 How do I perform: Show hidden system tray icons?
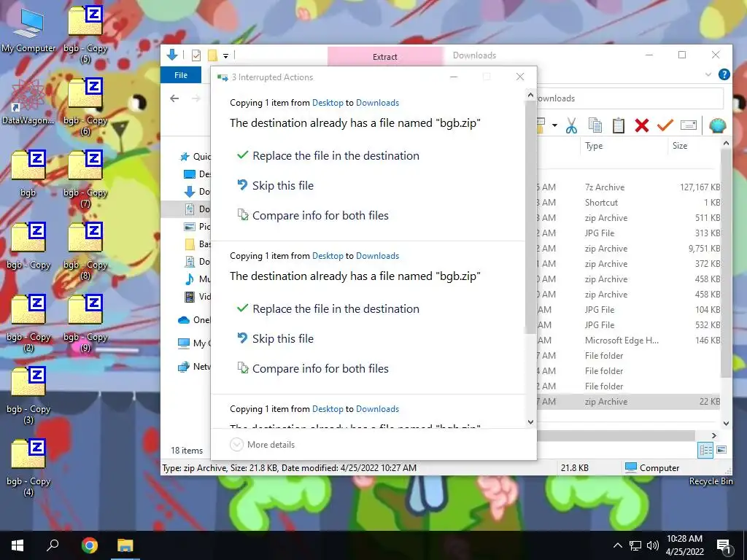(x=617, y=545)
